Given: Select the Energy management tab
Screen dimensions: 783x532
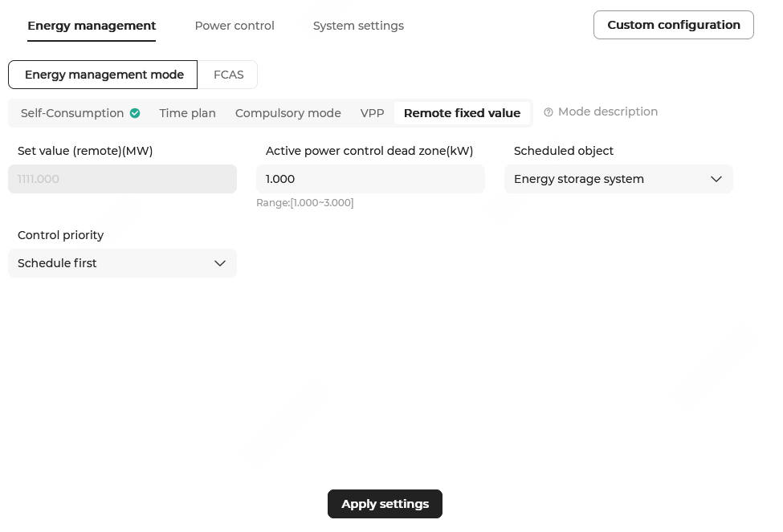Looking at the screenshot, I should click(x=92, y=26).
